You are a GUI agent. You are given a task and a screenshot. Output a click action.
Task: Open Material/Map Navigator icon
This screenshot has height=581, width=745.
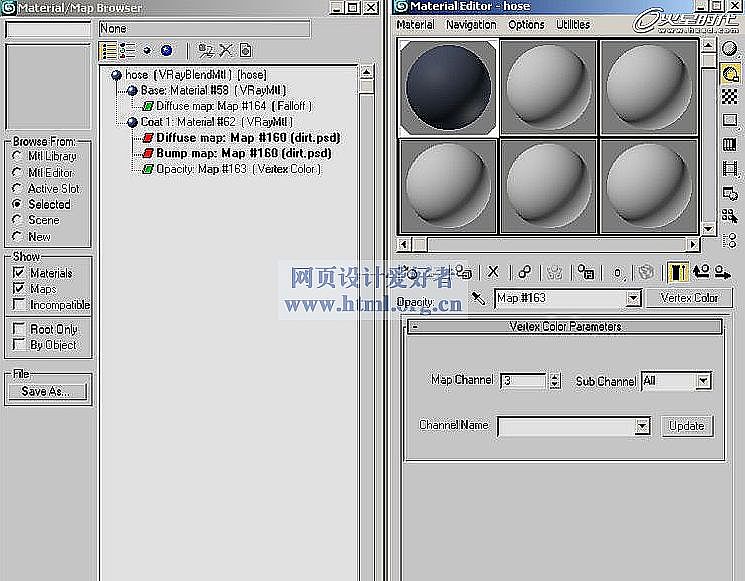click(x=730, y=240)
